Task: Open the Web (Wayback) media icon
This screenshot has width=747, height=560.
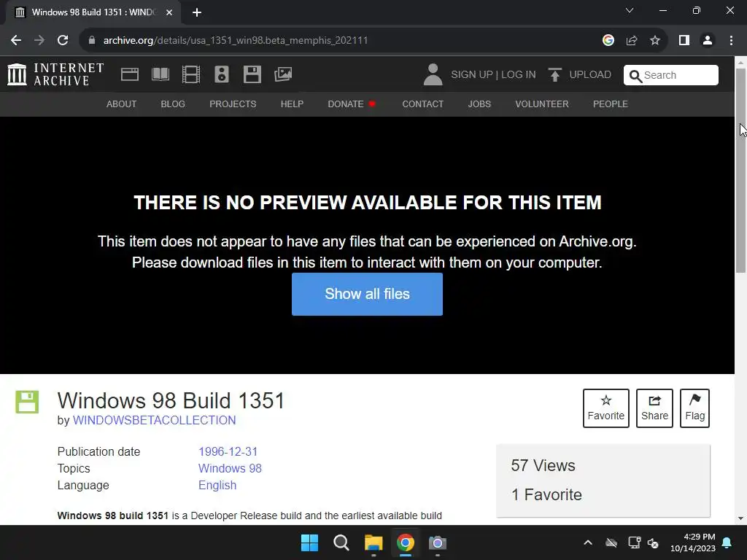Action: [130, 75]
